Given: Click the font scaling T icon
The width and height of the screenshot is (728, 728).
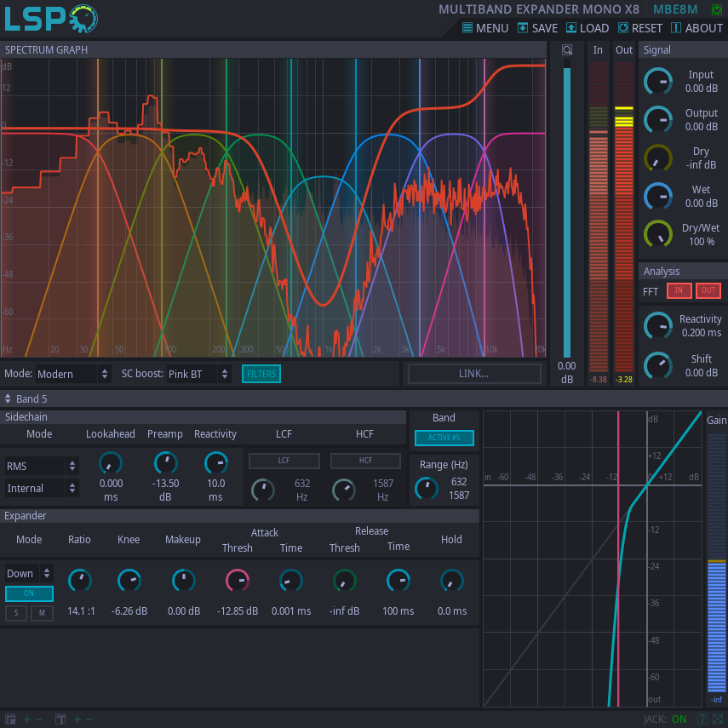Looking at the screenshot, I should point(60,719).
